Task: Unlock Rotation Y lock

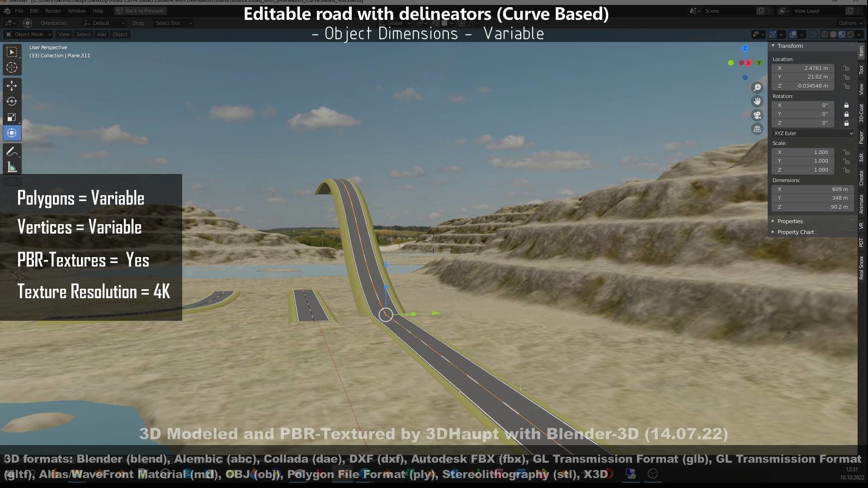Action: point(846,114)
